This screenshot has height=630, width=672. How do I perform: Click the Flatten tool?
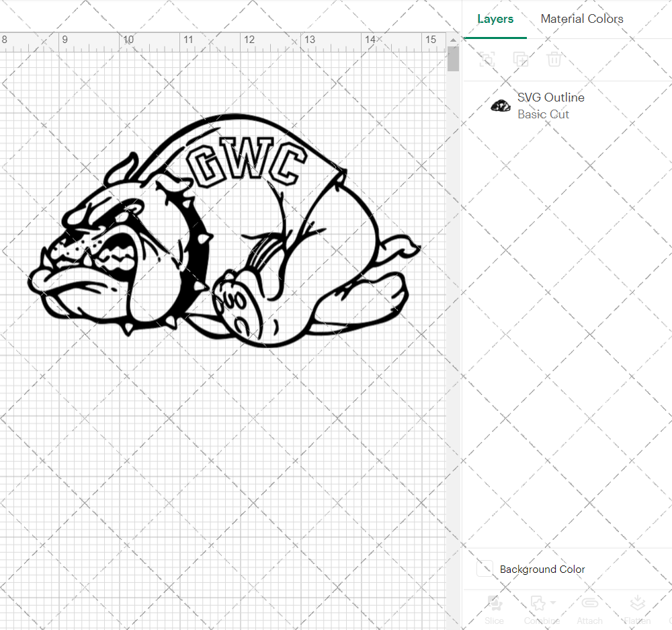click(637, 610)
